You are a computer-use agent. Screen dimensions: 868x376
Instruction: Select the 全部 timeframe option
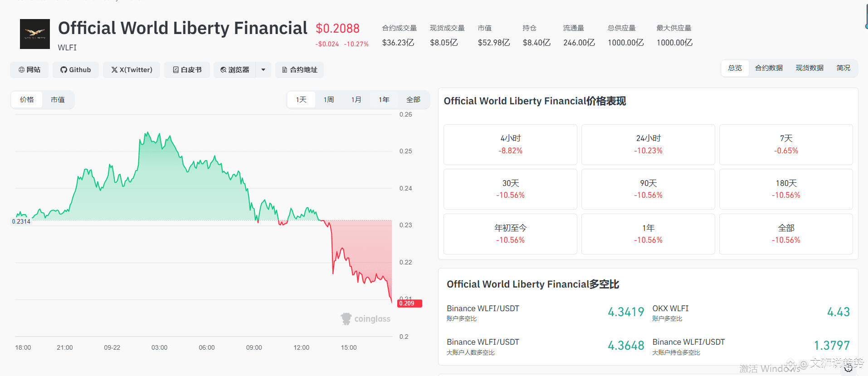[413, 99]
